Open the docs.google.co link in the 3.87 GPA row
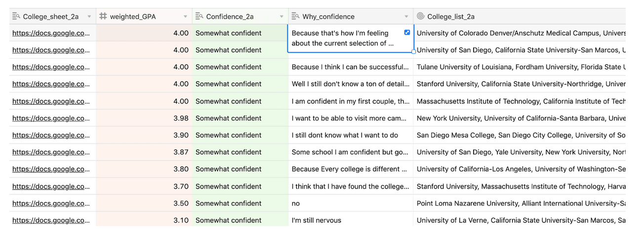 point(51,152)
